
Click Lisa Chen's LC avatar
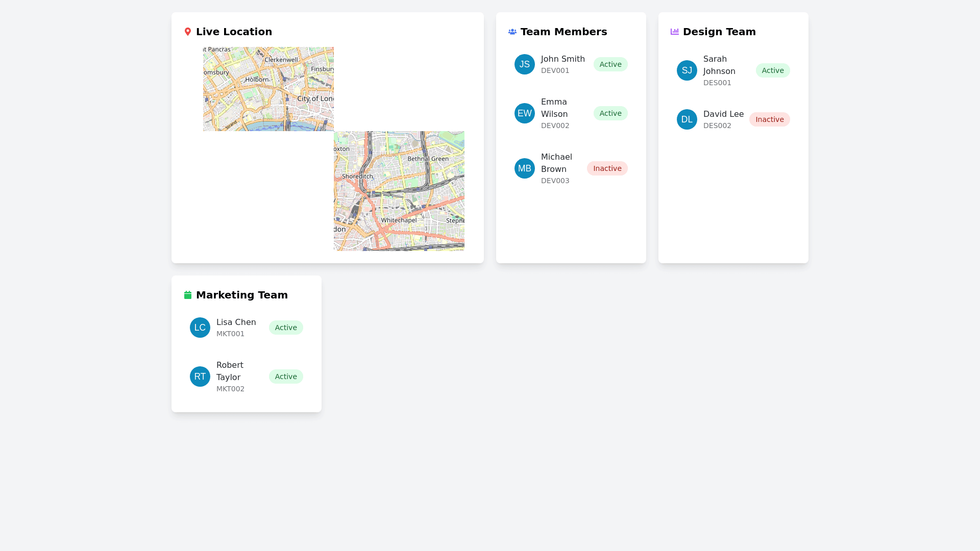[200, 328]
